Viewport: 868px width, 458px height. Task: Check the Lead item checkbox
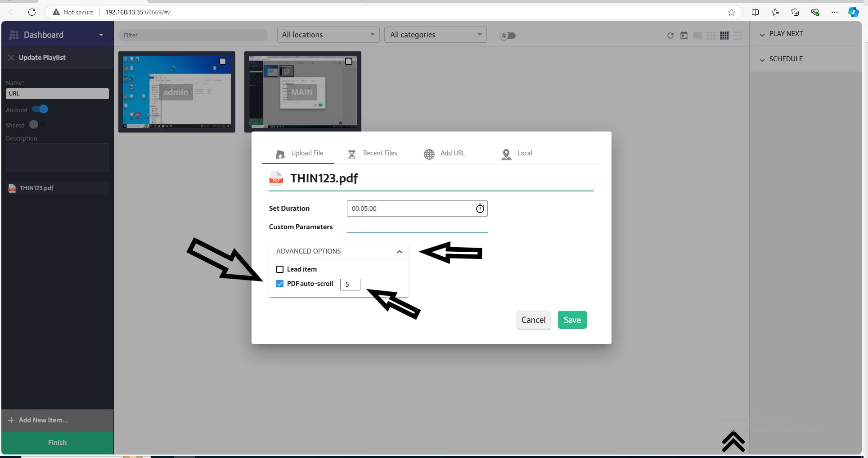(280, 269)
